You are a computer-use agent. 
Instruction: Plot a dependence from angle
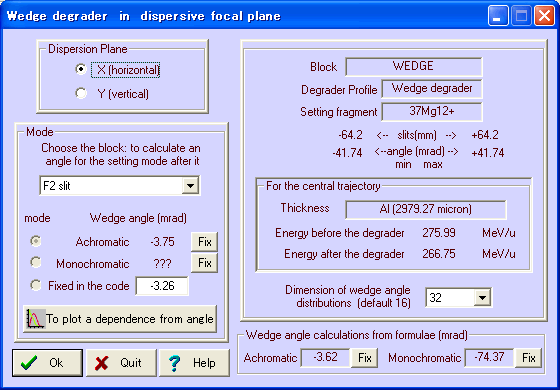pos(120,319)
